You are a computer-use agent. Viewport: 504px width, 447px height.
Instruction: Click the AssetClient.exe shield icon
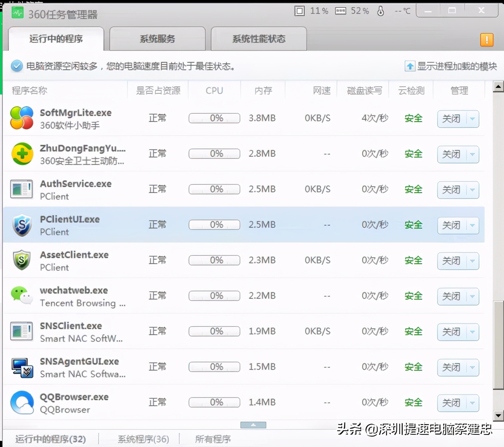21,260
